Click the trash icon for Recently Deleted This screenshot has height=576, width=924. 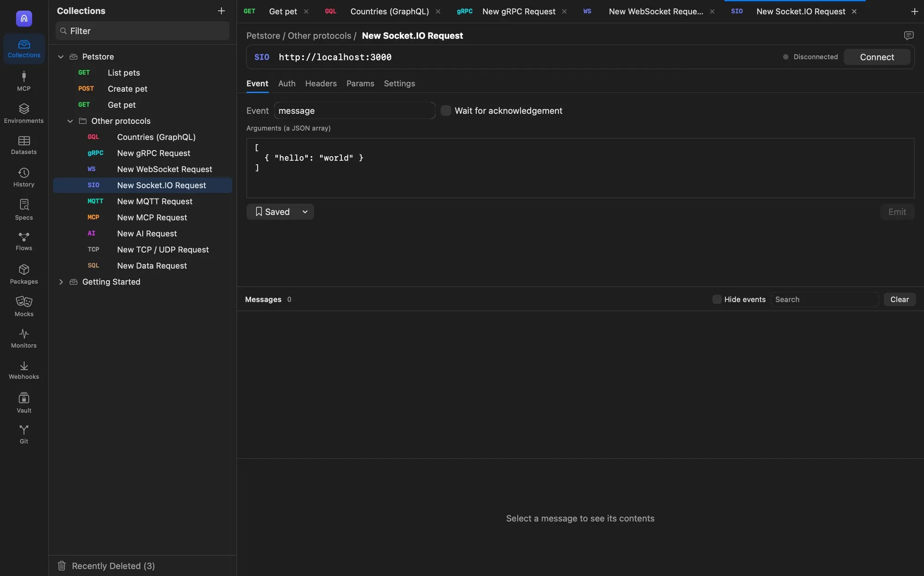61,565
